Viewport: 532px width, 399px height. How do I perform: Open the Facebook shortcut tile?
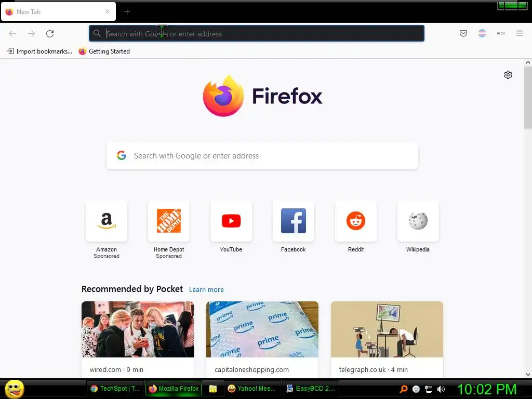coord(294,221)
